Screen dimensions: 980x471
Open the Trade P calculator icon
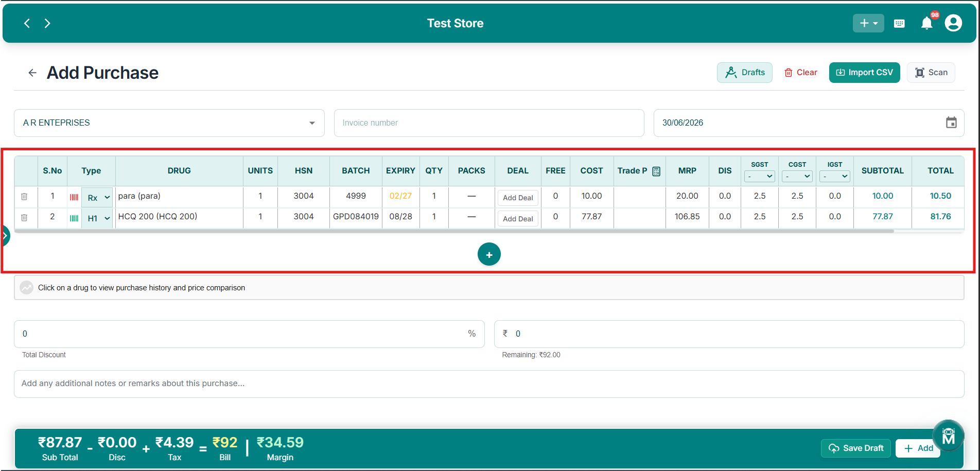coord(656,171)
